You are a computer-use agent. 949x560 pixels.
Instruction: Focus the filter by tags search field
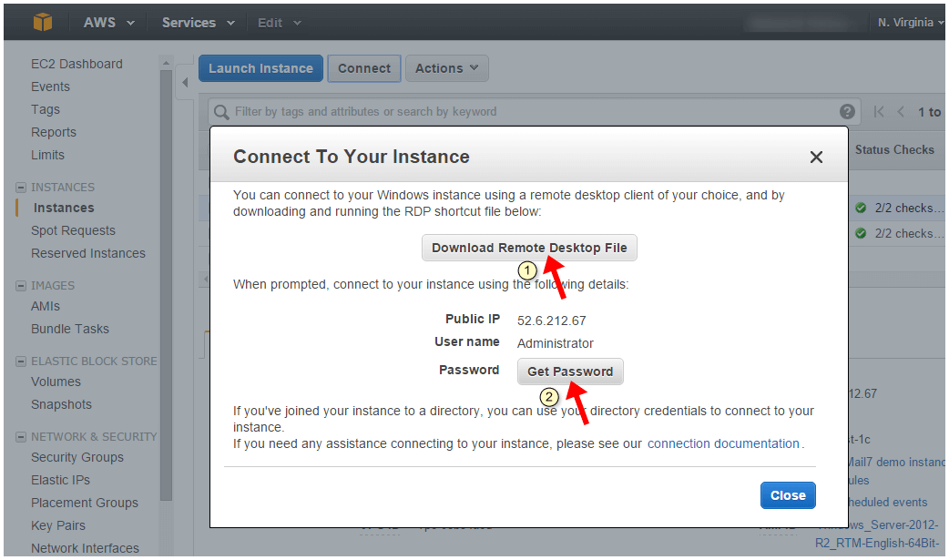[x=533, y=112]
